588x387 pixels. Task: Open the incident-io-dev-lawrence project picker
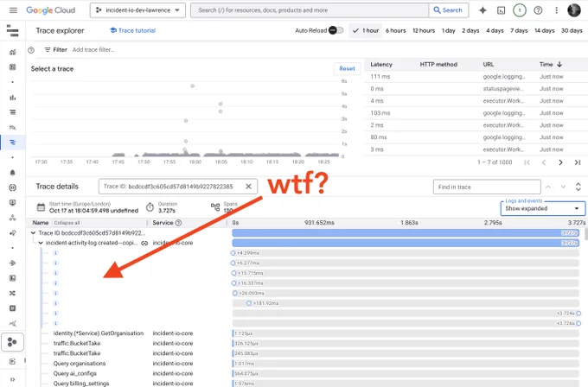tap(137, 10)
